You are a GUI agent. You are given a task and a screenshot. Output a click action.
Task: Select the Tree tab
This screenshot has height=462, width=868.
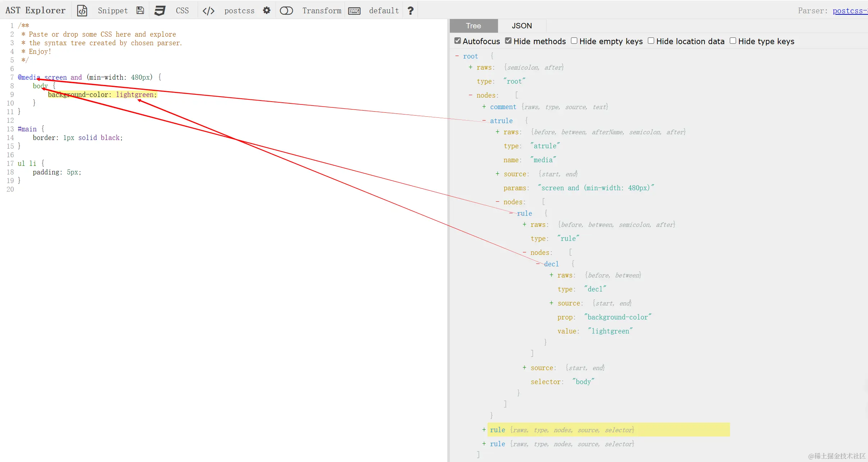coord(474,25)
